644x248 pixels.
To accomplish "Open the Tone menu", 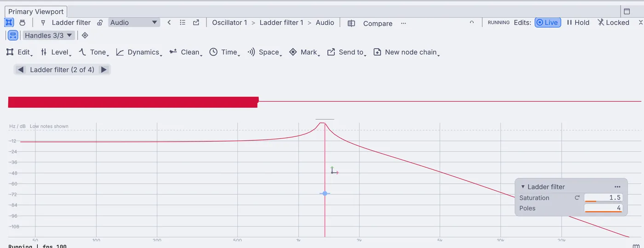I will (94, 52).
